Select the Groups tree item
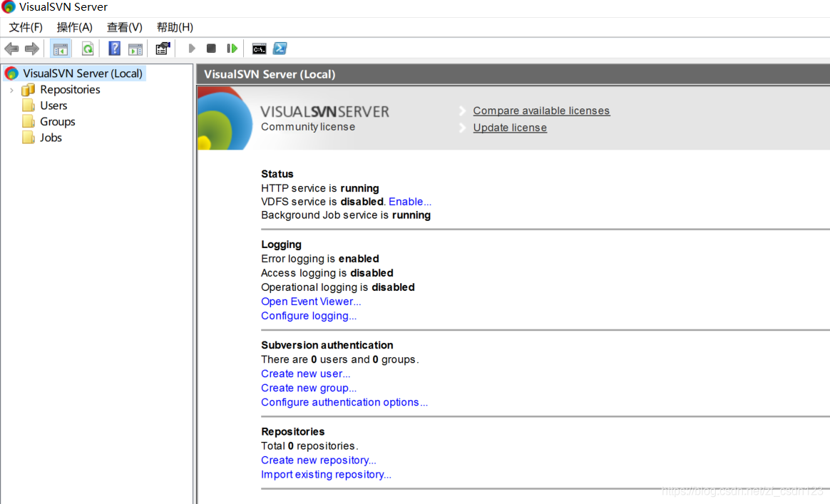The height and width of the screenshot is (504, 830). [58, 121]
